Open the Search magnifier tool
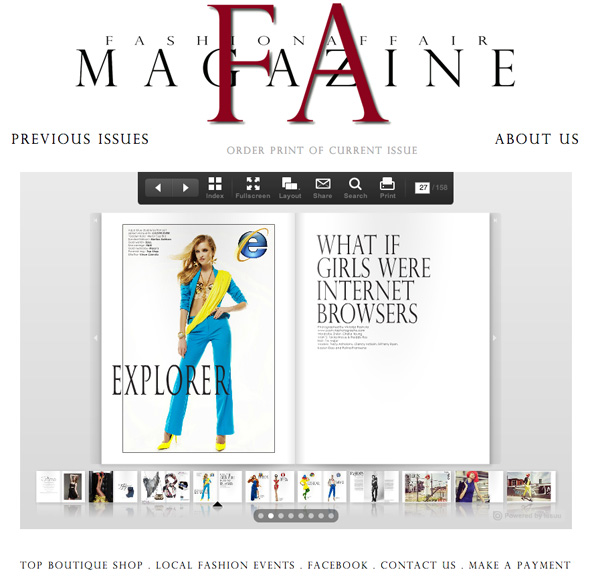This screenshot has height=586, width=590. [x=355, y=188]
